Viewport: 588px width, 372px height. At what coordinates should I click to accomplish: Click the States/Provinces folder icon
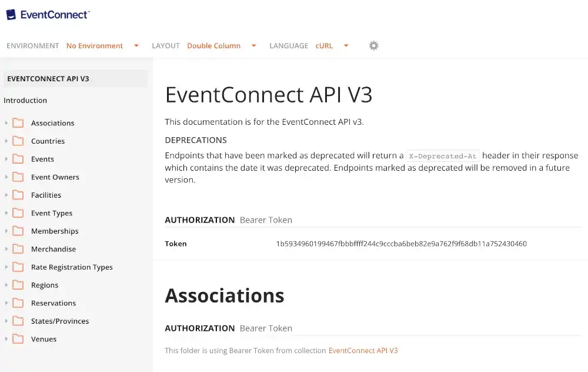tap(18, 321)
